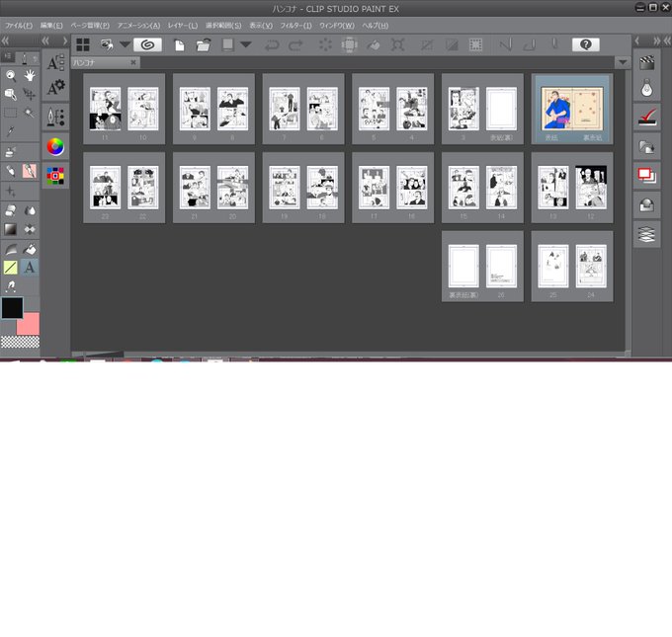Select page 12 thumbnail with black background
Screen dimensions: 672x637
[x=591, y=188]
